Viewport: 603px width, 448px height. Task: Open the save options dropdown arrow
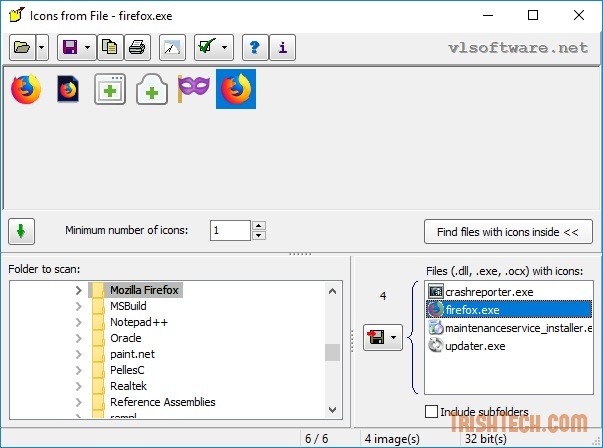point(88,48)
